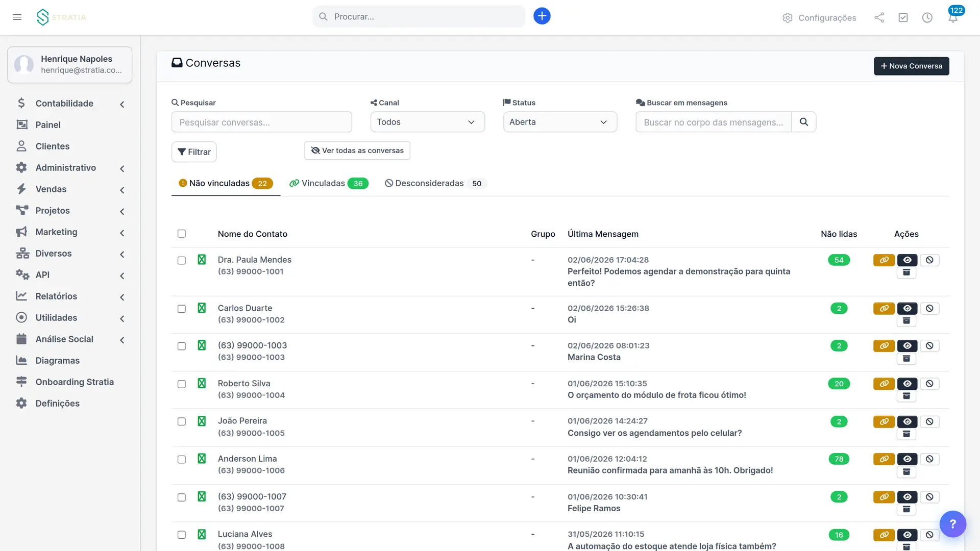Focus the Pesquisar conversas input

[x=261, y=122]
